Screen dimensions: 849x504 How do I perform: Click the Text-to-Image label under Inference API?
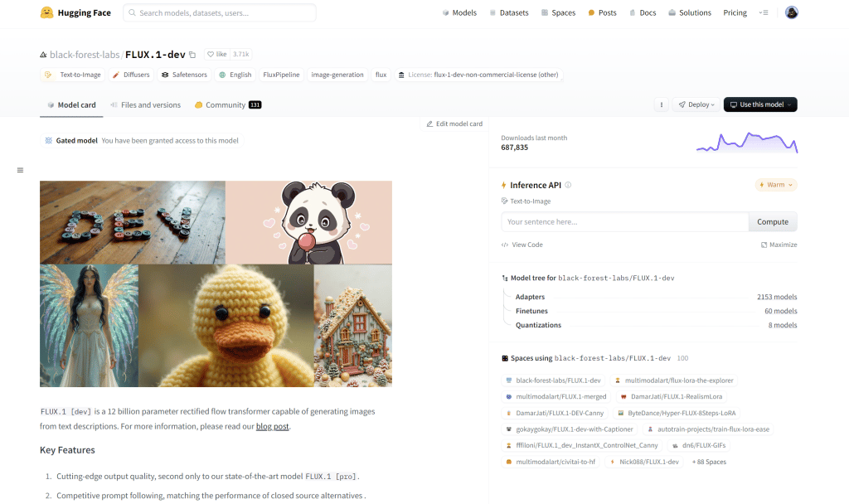[x=526, y=201]
